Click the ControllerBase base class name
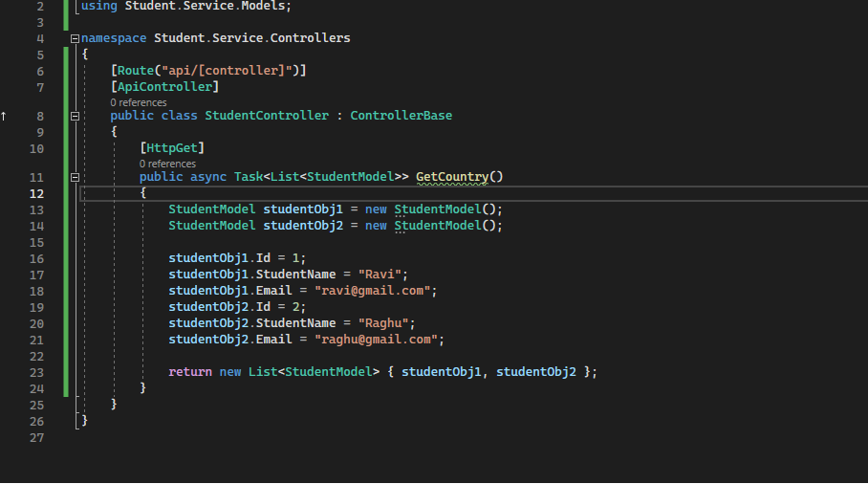Screen dimensions: 868x484 point(401,116)
